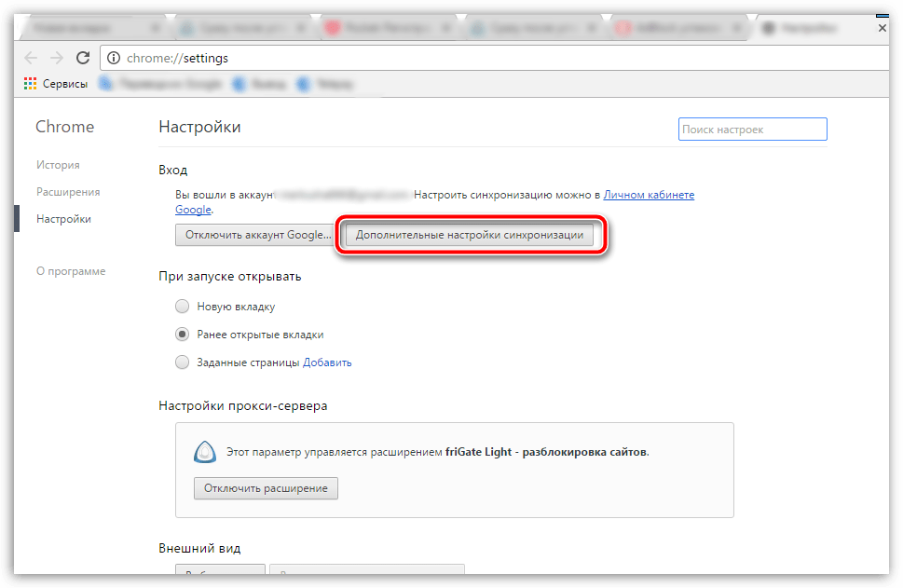Open О программе in the sidebar
This screenshot has height=588, width=903.
[x=71, y=271]
